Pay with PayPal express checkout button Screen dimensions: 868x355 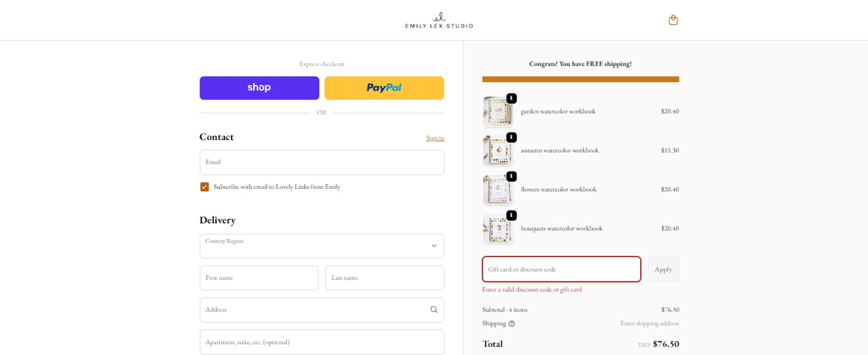tap(384, 88)
